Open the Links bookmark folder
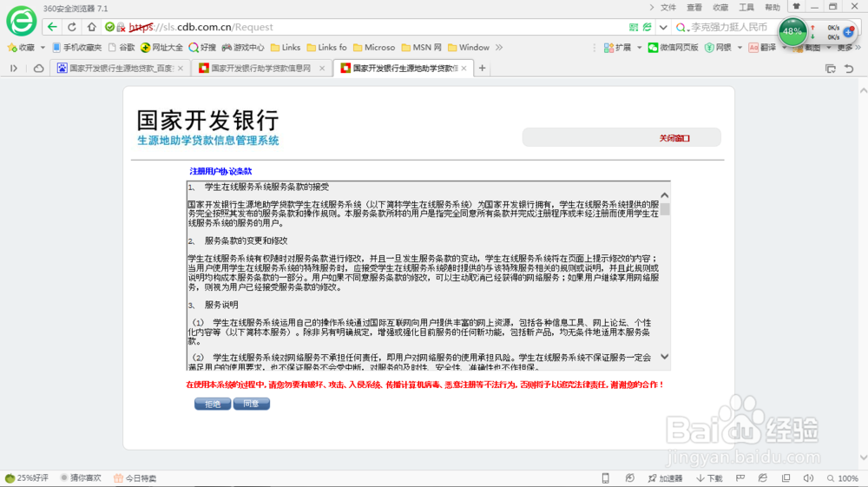 (286, 48)
